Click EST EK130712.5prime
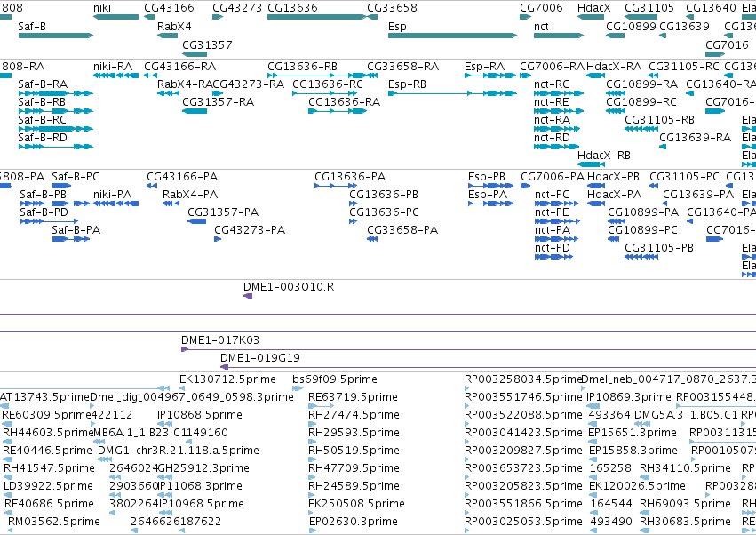The height and width of the screenshot is (535, 756). 227,379
